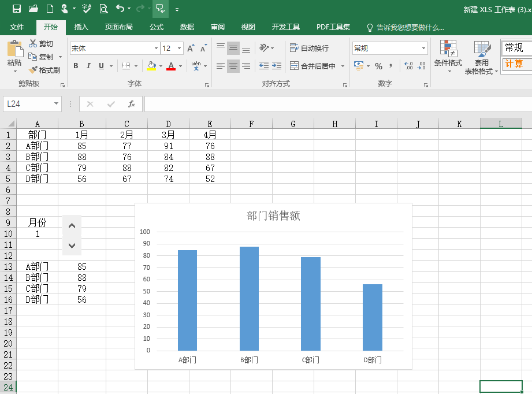This screenshot has height=394, width=532.
Task: Click the accounting number format icon
Action: tap(359, 65)
